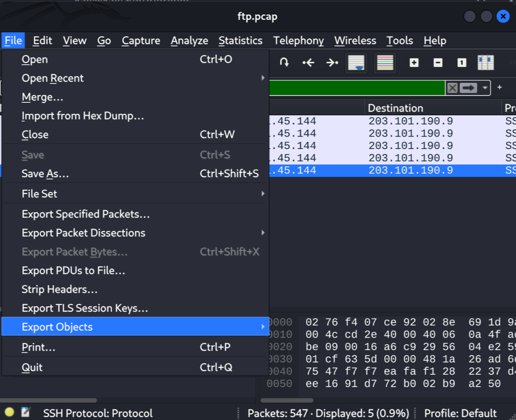Click the ftp.pcap window title

257,16
